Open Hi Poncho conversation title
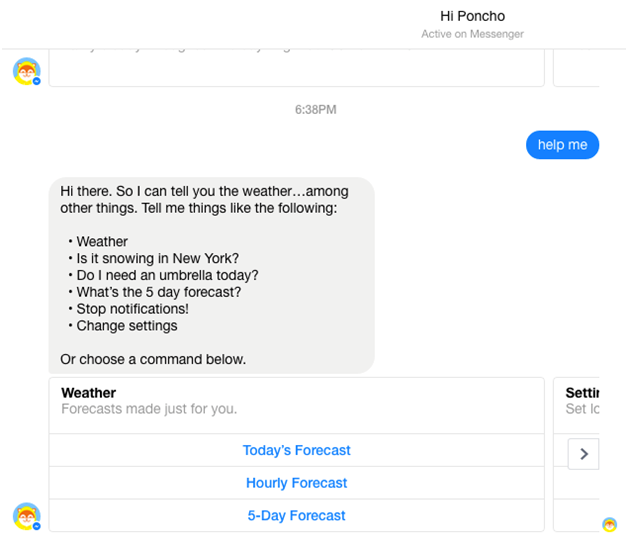The height and width of the screenshot is (547, 628). pyautogui.click(x=472, y=16)
